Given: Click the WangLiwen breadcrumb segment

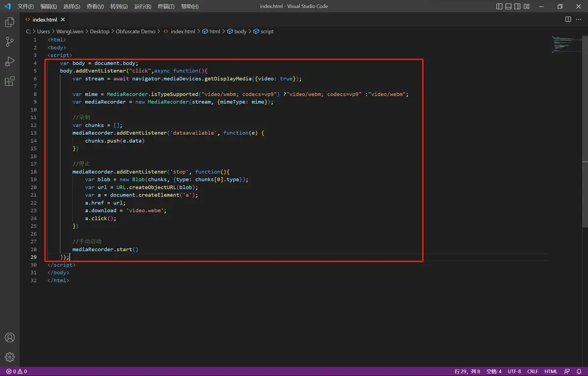Looking at the screenshot, I should pos(70,31).
